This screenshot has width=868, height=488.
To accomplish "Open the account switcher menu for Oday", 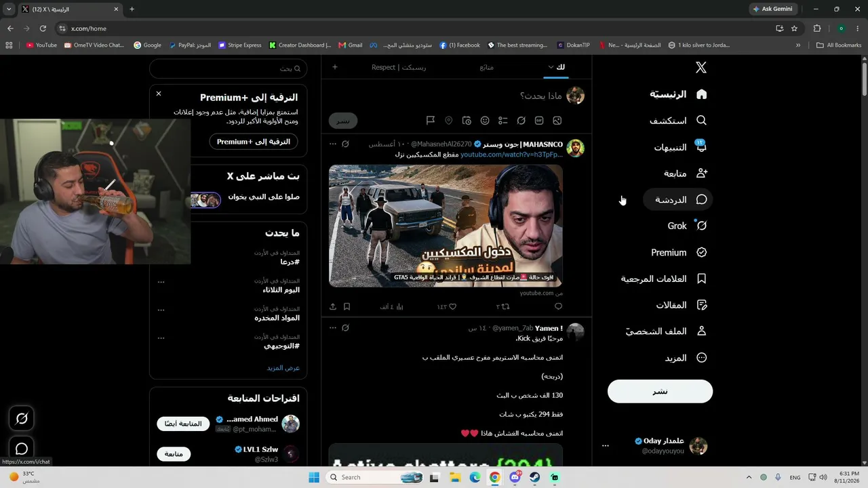I will 606,446.
